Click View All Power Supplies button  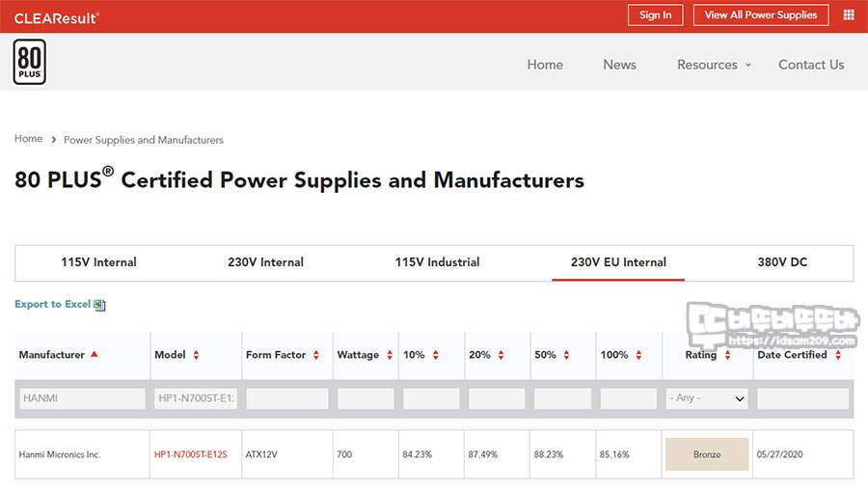pos(761,14)
